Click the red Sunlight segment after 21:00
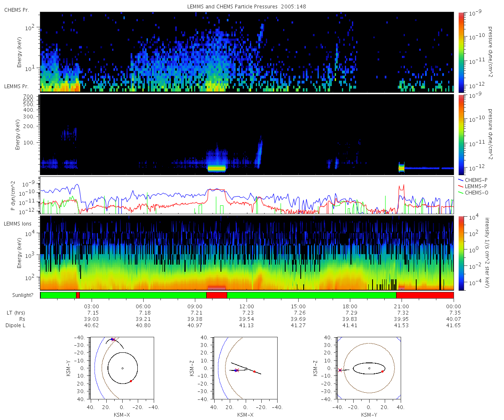The image size is (504, 420). coord(425,295)
